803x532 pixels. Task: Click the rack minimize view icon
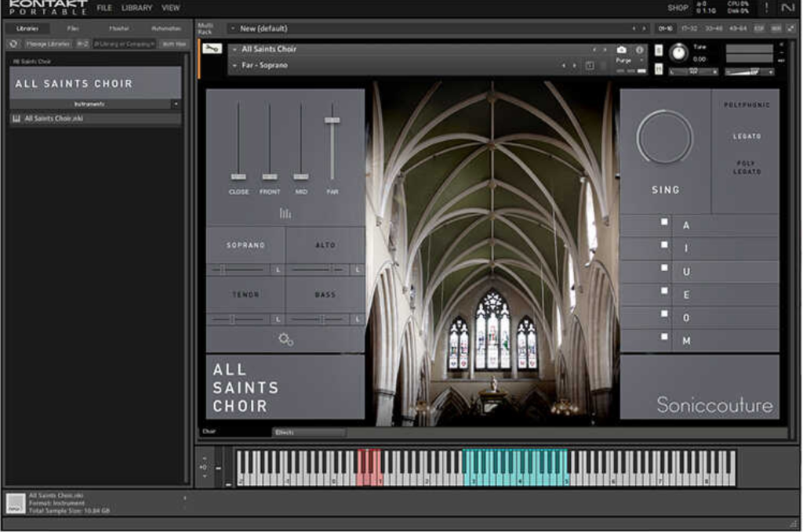(x=789, y=29)
